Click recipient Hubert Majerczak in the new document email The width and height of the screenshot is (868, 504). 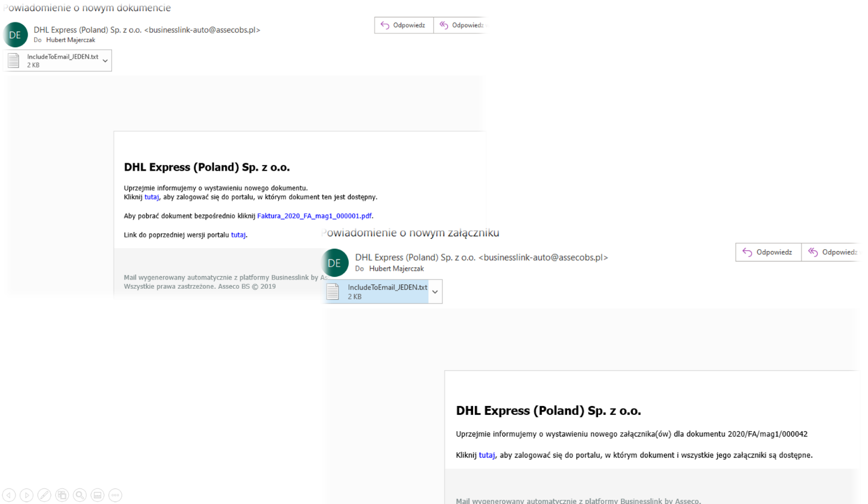(x=71, y=40)
